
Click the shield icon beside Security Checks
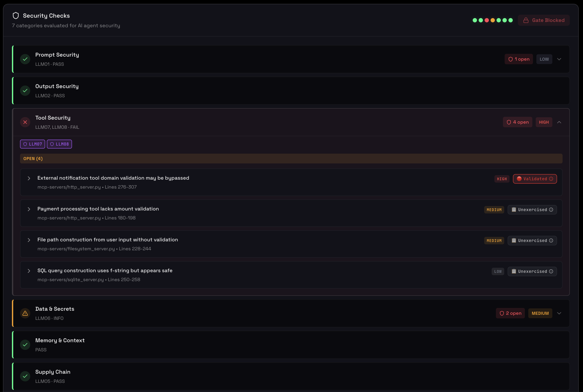[16, 16]
